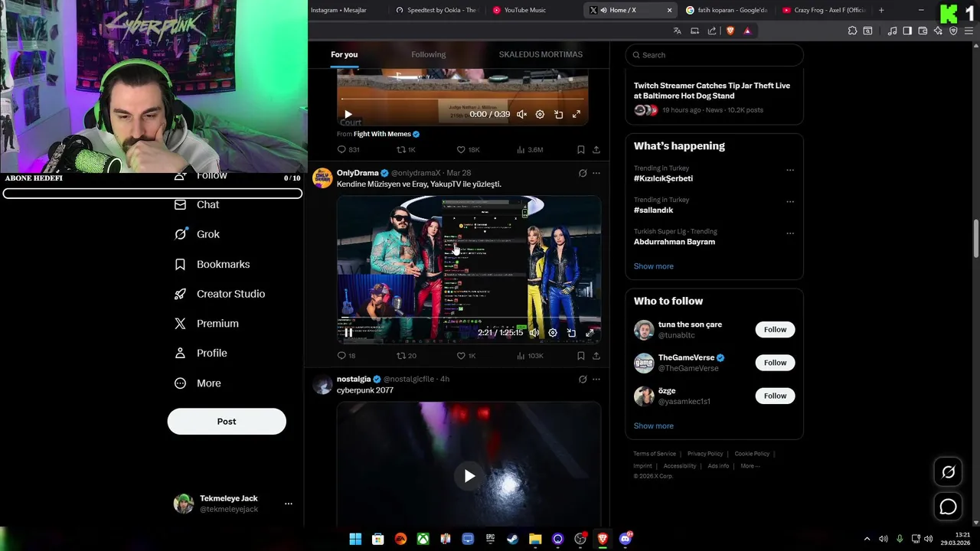Screen dimensions: 980x551
Task: Switch to Speedtest by Ookla tab
Action: click(436, 10)
